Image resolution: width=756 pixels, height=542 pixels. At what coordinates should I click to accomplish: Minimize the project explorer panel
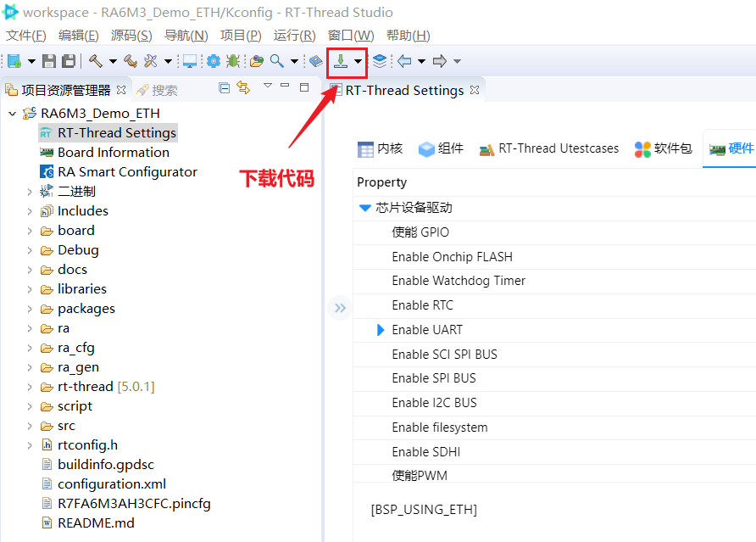pyautogui.click(x=285, y=86)
